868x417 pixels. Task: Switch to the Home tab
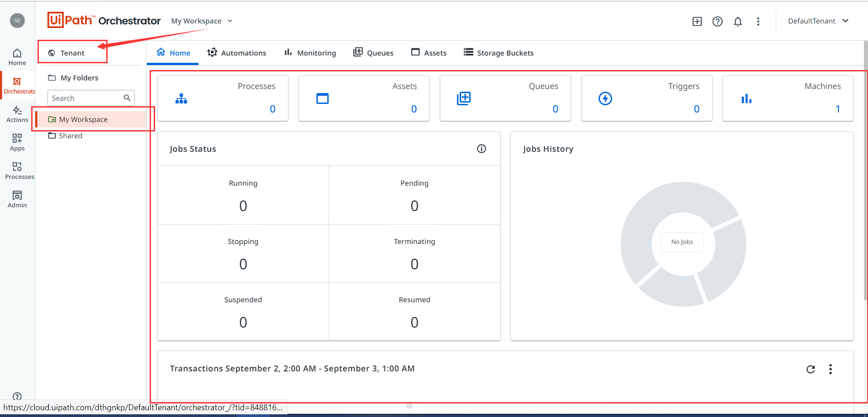(x=173, y=53)
